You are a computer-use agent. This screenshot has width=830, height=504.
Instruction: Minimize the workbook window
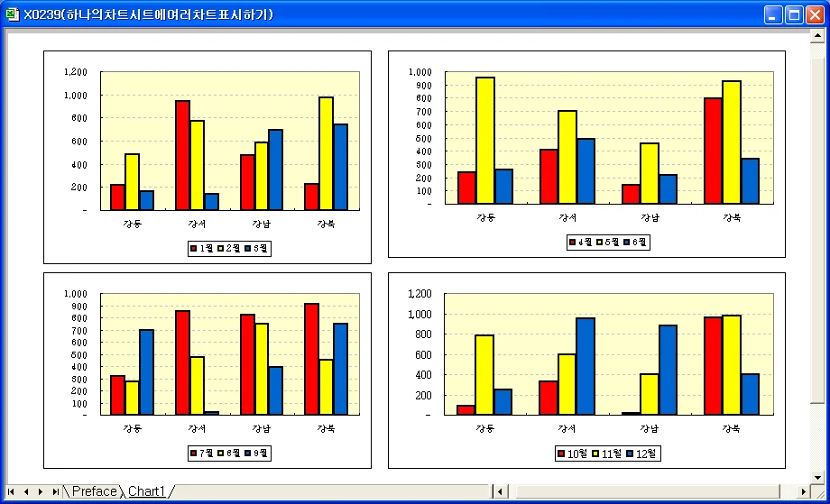(x=773, y=14)
